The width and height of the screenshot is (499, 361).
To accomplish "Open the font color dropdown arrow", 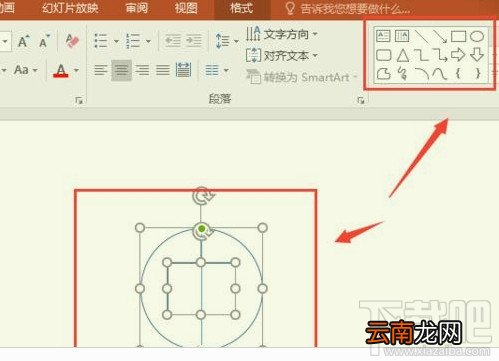I will click(x=76, y=70).
